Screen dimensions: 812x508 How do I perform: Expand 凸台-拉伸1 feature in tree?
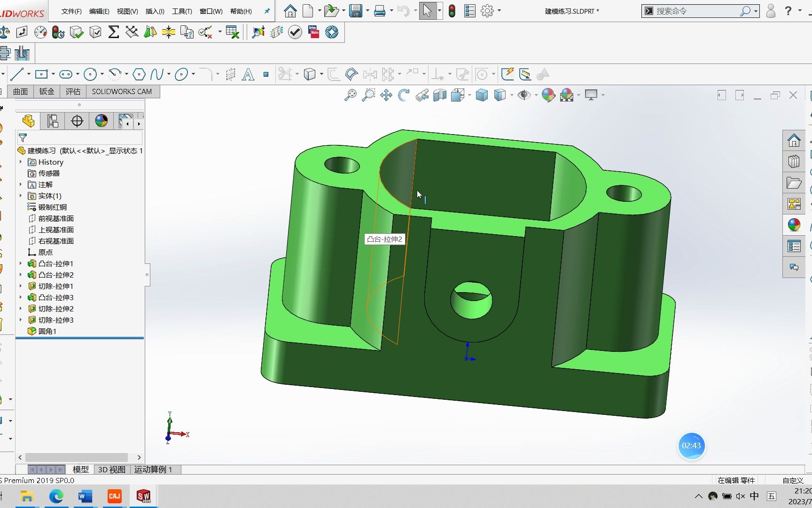[21, 263]
